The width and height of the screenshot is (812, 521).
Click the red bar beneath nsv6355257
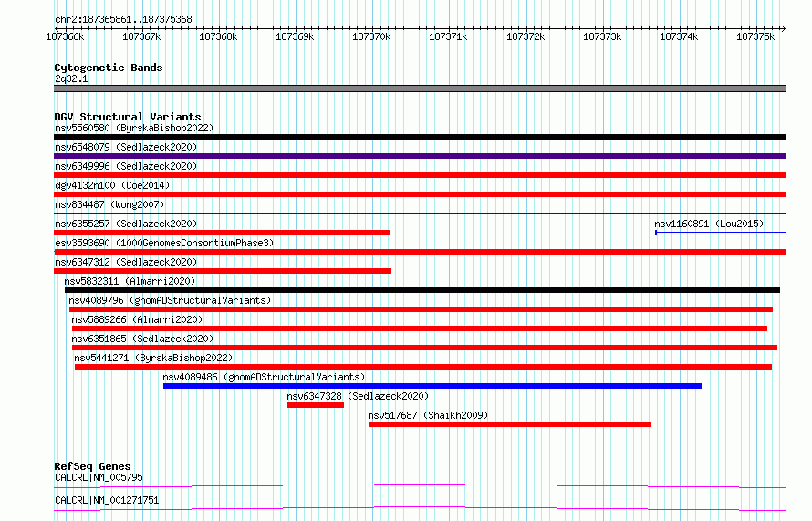pyautogui.click(x=222, y=233)
